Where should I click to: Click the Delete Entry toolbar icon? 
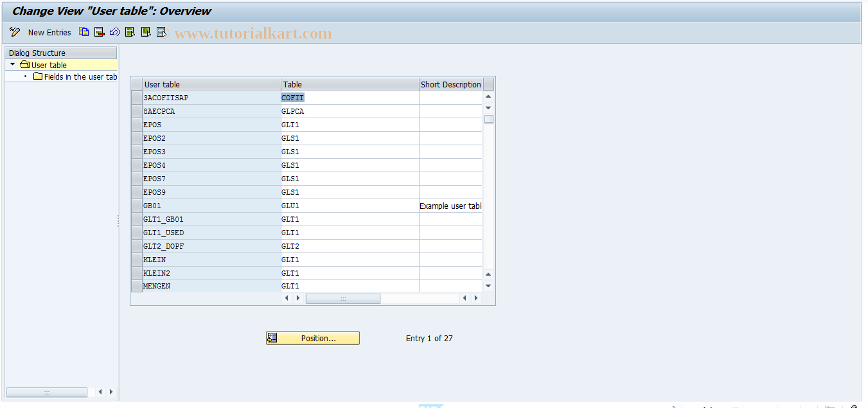pos(99,32)
